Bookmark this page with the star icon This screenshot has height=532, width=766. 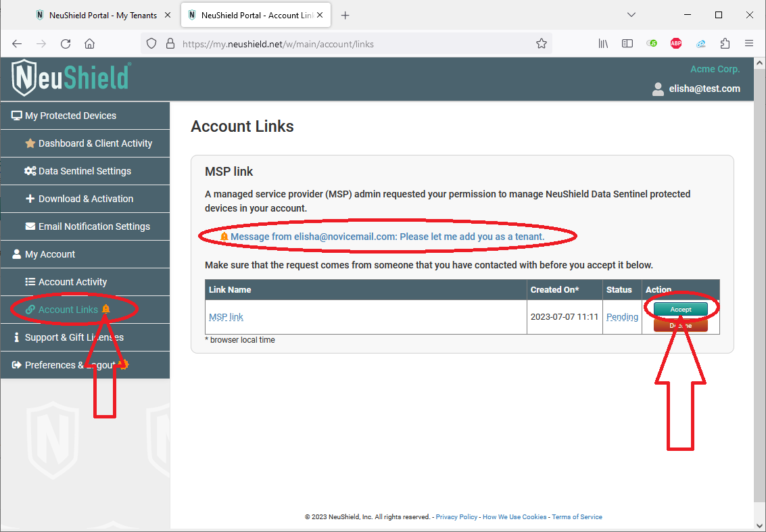[542, 44]
